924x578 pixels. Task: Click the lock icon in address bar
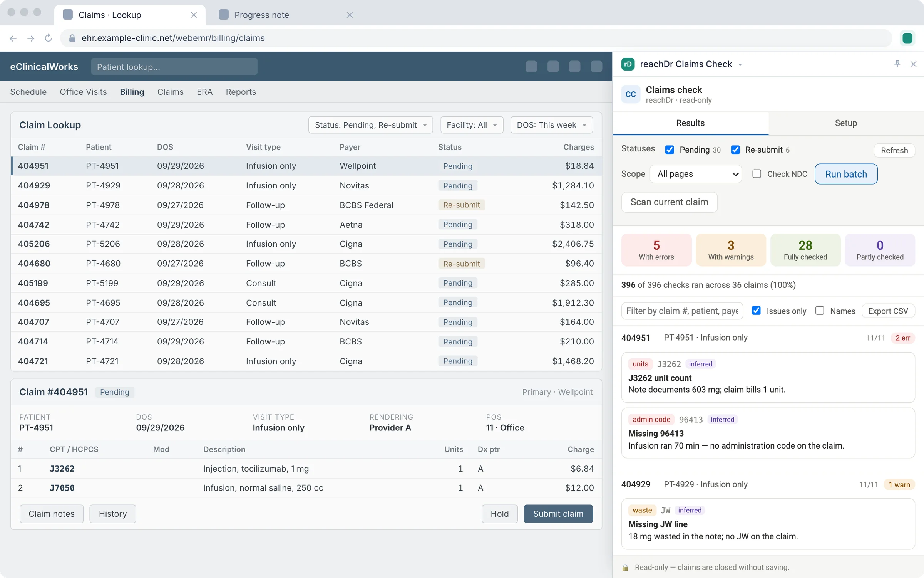pyautogui.click(x=72, y=38)
